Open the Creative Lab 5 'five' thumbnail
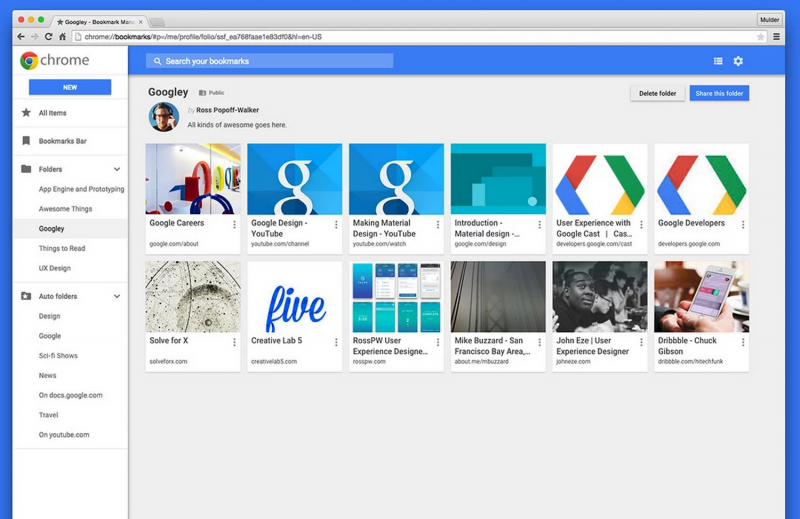Screen dimensions: 800x519 click(294, 297)
